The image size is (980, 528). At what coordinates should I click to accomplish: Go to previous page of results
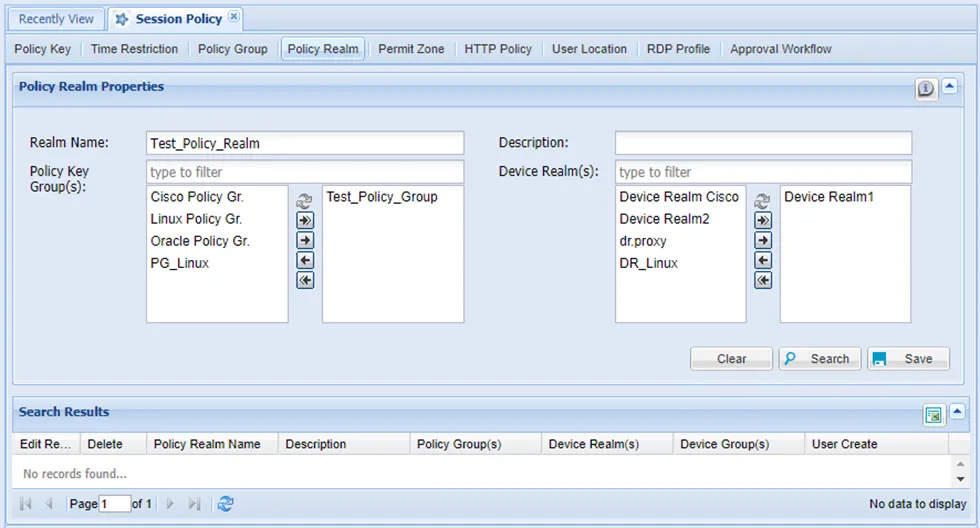click(49, 504)
